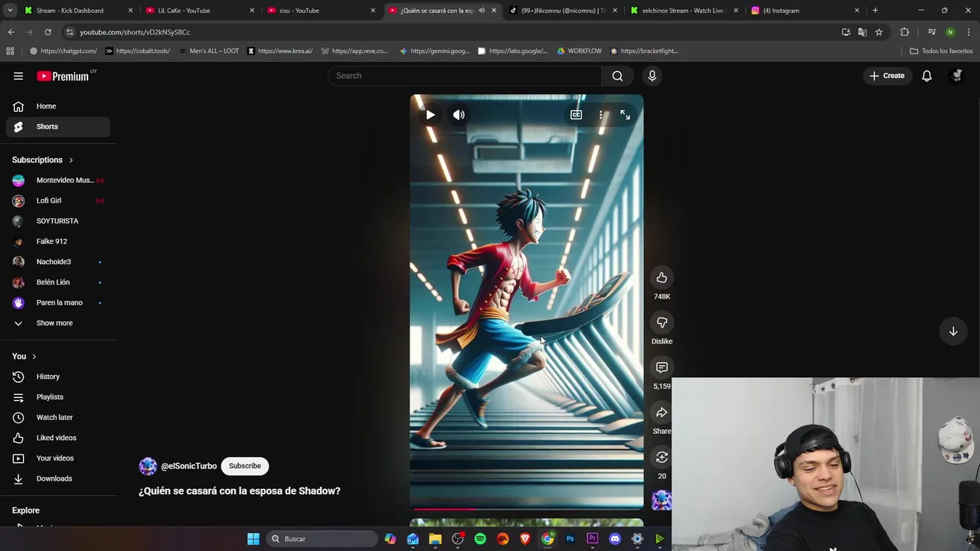Click the taskbar Buscar search box
Image resolution: width=980 pixels, height=551 pixels.
(x=322, y=539)
